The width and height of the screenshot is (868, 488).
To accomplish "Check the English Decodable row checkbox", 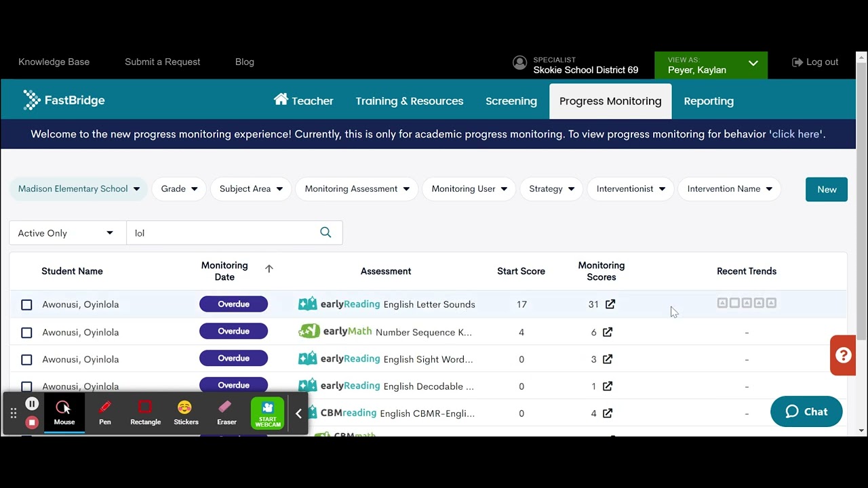I will (x=26, y=386).
